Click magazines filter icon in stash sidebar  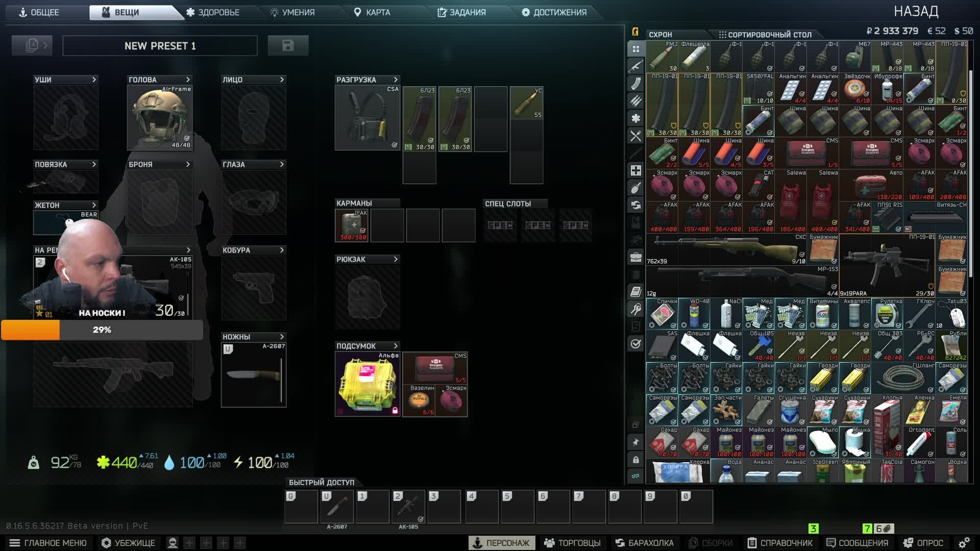[635, 84]
